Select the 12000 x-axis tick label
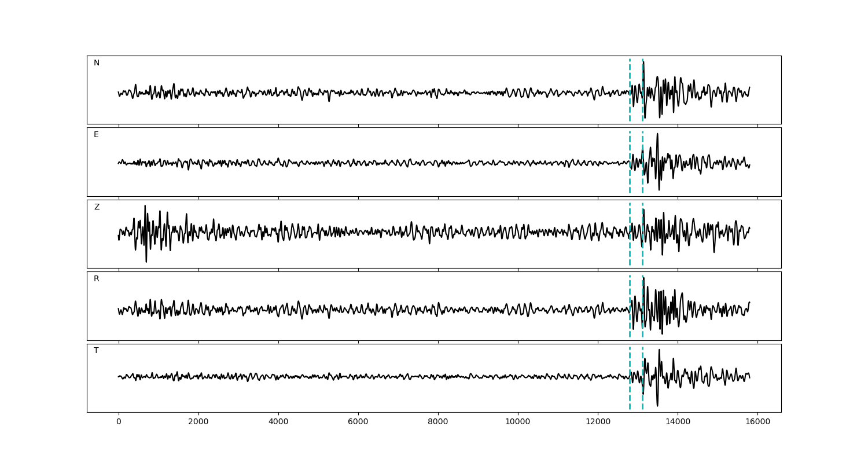The image size is (868, 463). [598, 422]
